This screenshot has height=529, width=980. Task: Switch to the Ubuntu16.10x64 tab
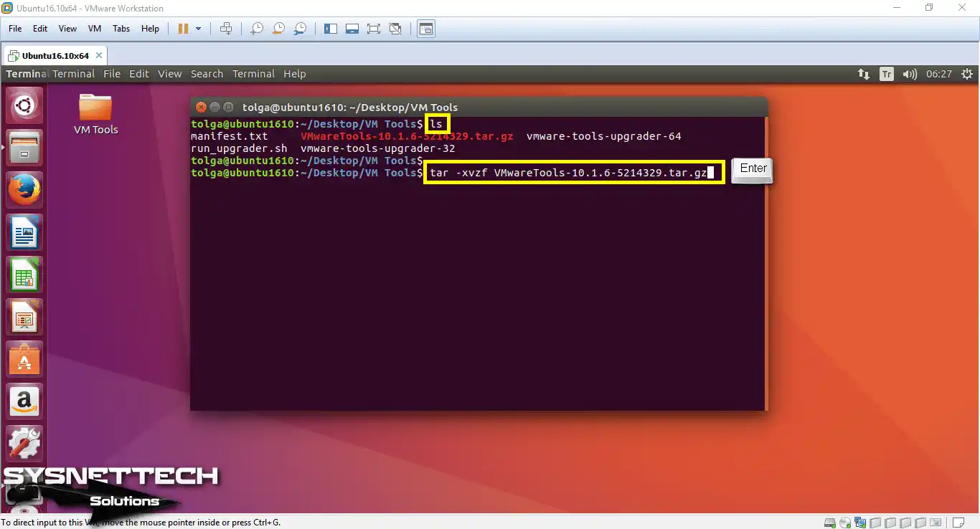point(56,54)
